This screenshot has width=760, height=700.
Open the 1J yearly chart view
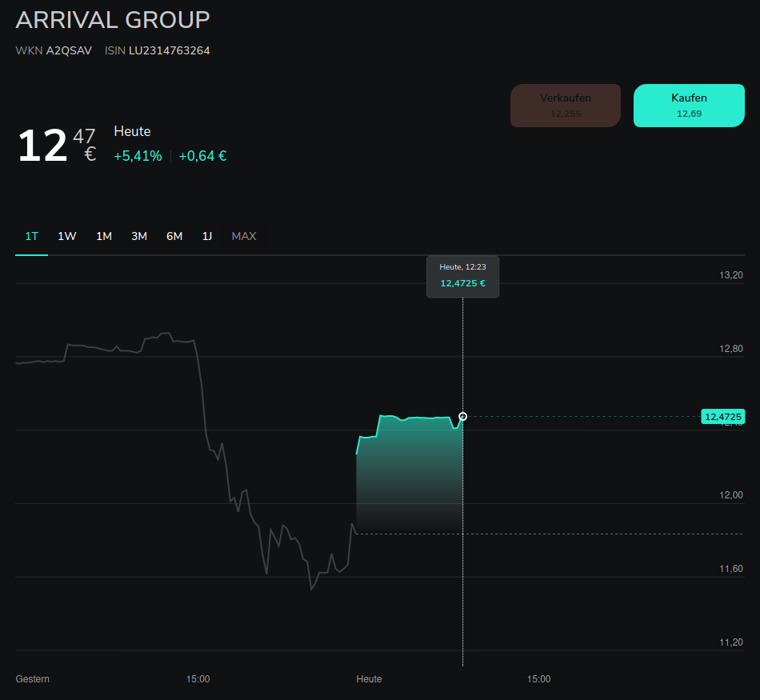[207, 236]
